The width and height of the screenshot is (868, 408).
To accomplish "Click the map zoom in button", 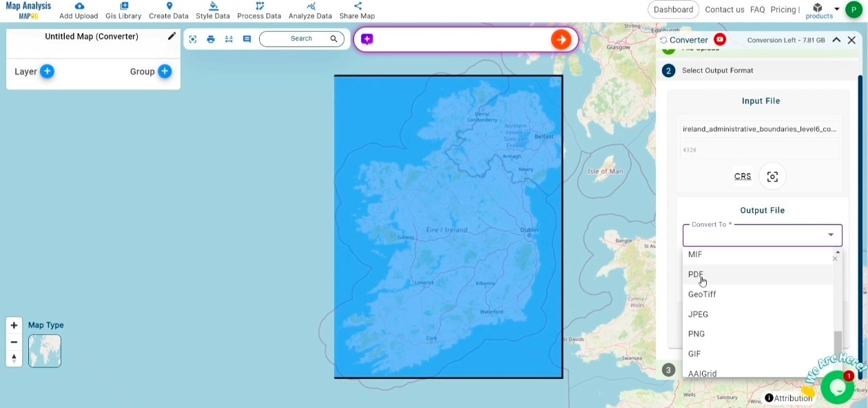I will [14, 325].
